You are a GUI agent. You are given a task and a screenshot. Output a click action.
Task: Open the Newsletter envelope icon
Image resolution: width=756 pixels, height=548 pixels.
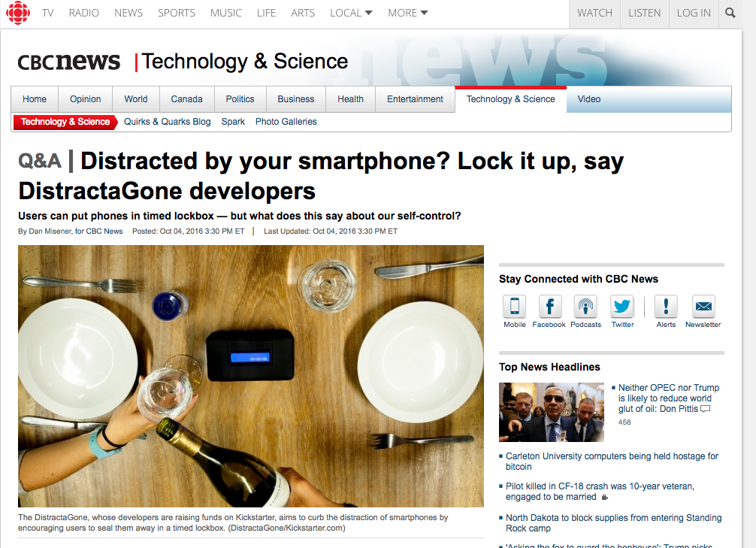[x=703, y=306]
